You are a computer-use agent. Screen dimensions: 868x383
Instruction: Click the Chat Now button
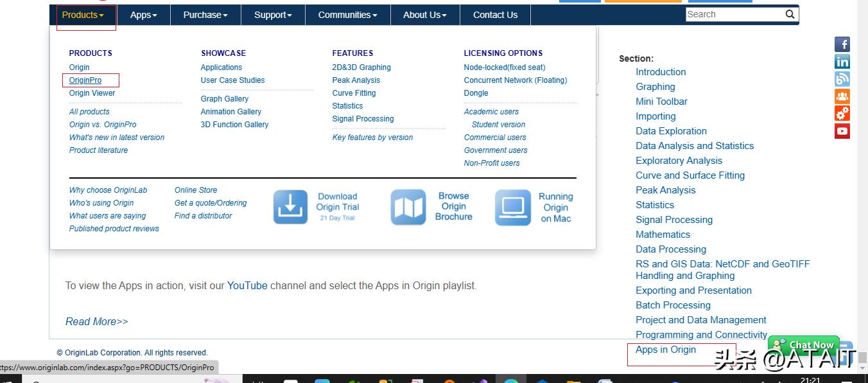click(804, 345)
